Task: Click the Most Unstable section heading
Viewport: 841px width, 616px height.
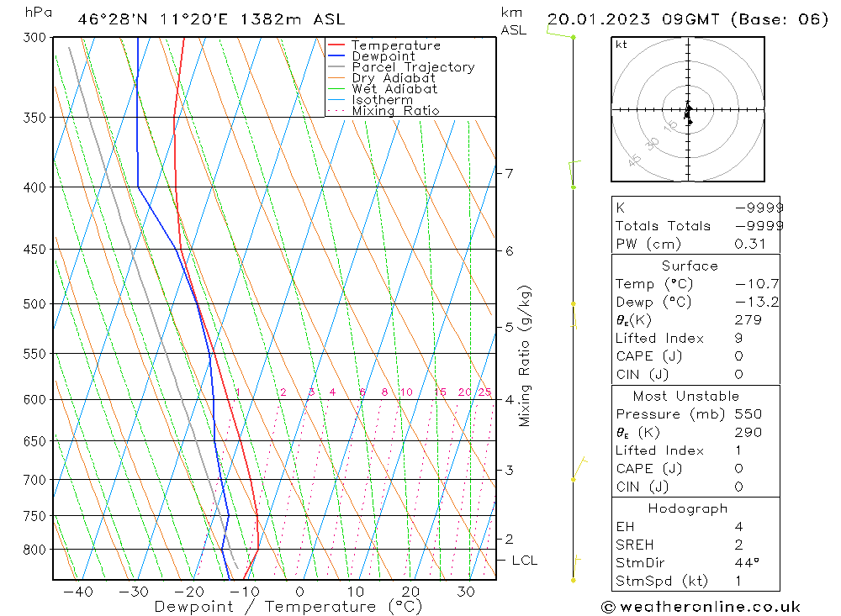Action: pyautogui.click(x=686, y=396)
